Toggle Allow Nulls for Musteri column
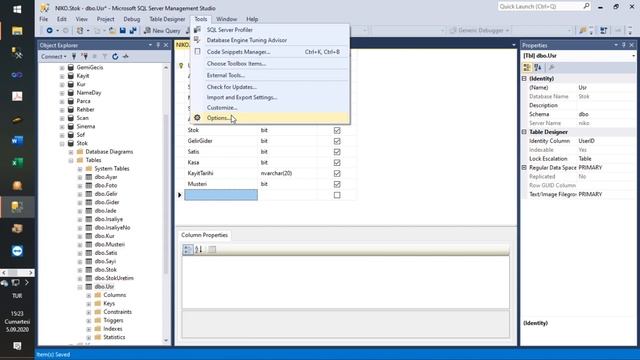This screenshot has width=640, height=360. pyautogui.click(x=337, y=184)
